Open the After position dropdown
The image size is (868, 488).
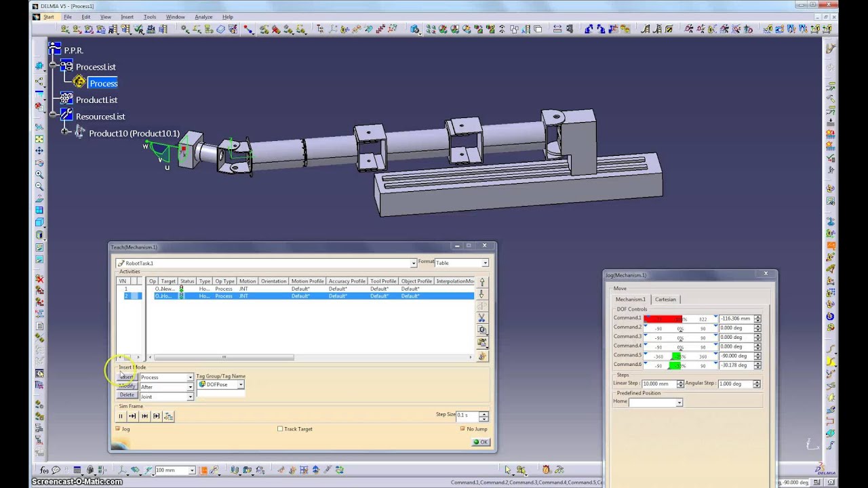[191, 387]
